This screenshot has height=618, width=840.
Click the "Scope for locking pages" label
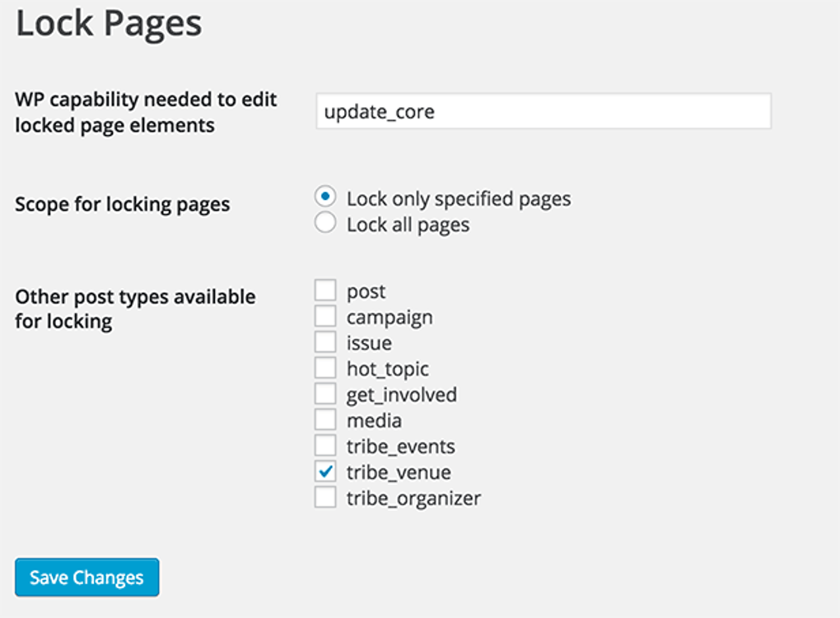coord(122,204)
